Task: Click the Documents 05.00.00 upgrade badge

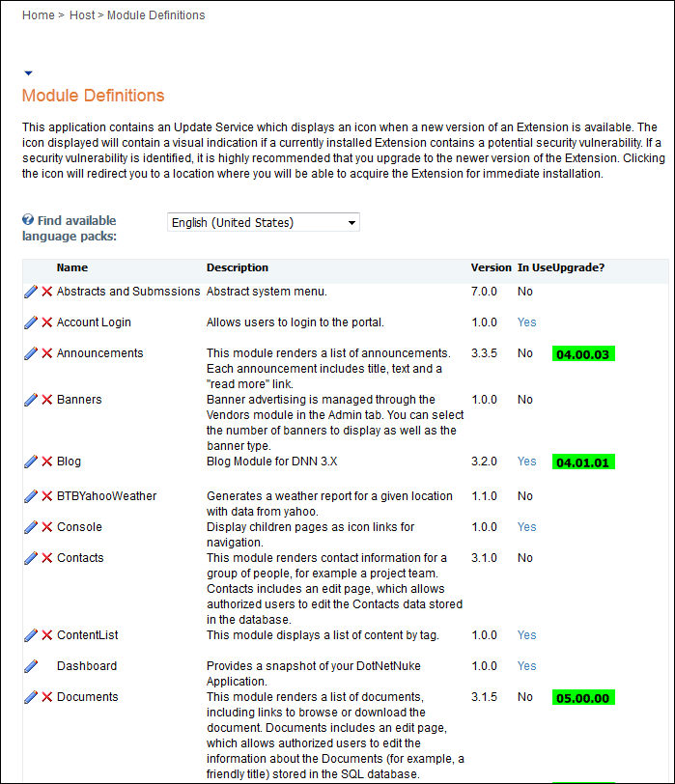Action: tap(583, 698)
